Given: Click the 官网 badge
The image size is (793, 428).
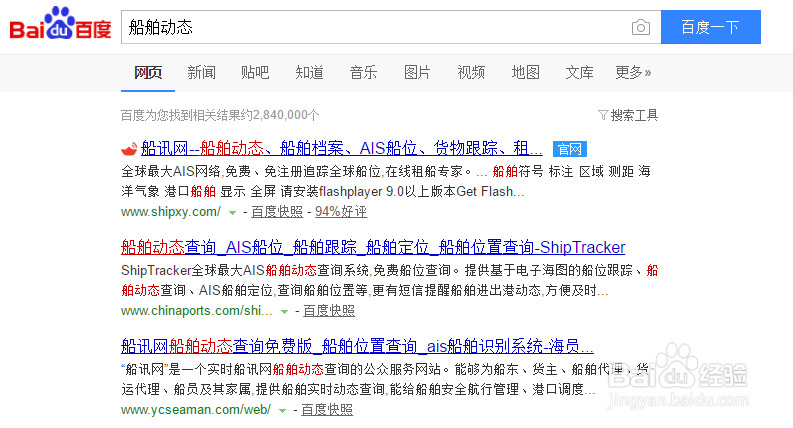Looking at the screenshot, I should click(x=569, y=149).
